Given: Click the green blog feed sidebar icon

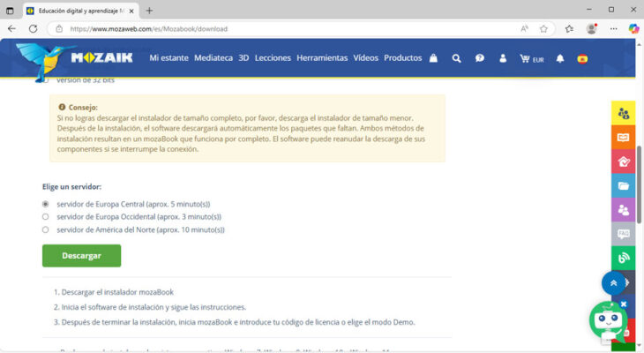Looking at the screenshot, I should tap(623, 258).
